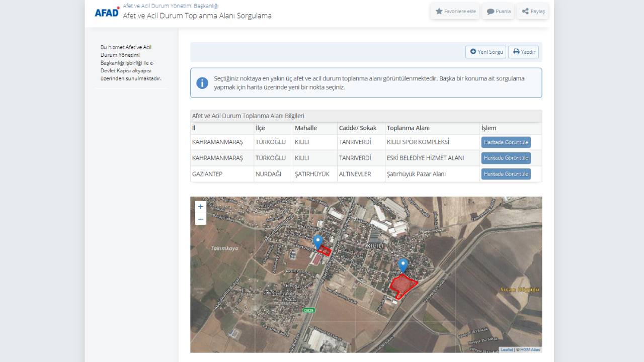Start a new query with Yeni Sorgu

(486, 52)
